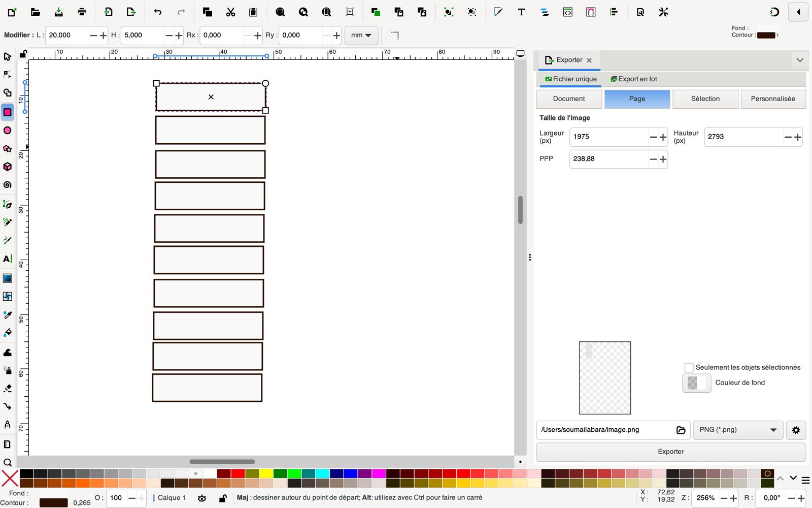This screenshot has height=508, width=812.
Task: Open the mm units dropdown
Action: coord(361,36)
